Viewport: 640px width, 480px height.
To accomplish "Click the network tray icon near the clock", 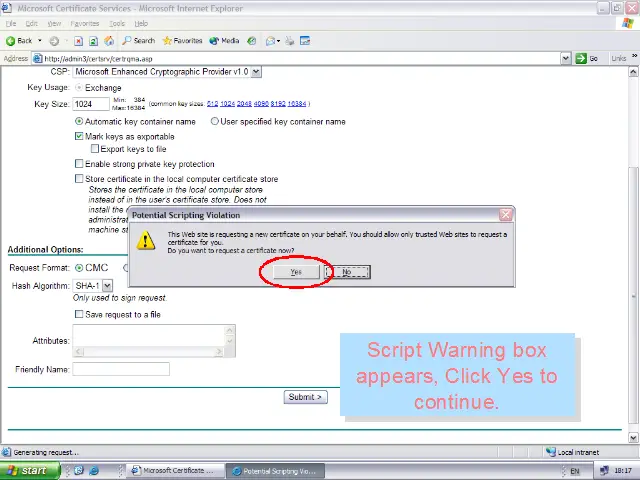I will pyautogui.click(x=604, y=471).
